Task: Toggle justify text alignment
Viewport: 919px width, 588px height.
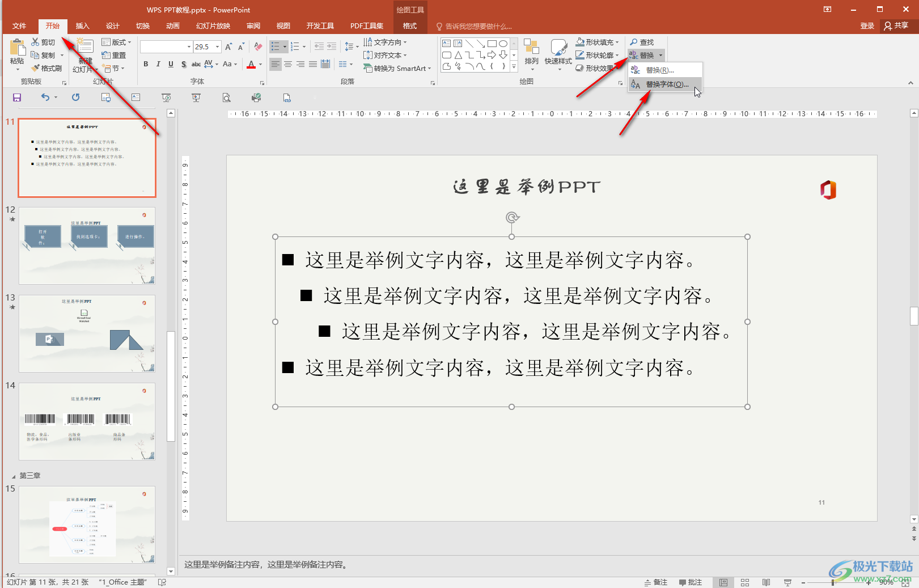Action: pos(313,64)
